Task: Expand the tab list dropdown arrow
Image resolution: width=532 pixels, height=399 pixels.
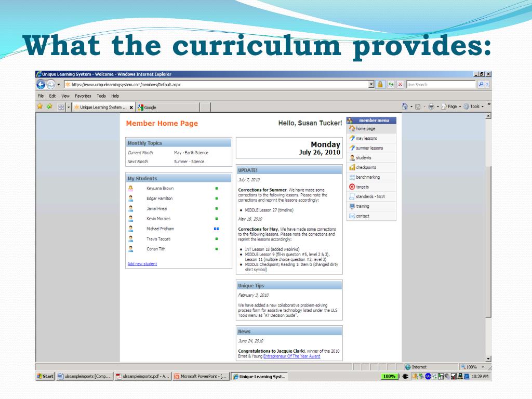Action: tap(69, 107)
